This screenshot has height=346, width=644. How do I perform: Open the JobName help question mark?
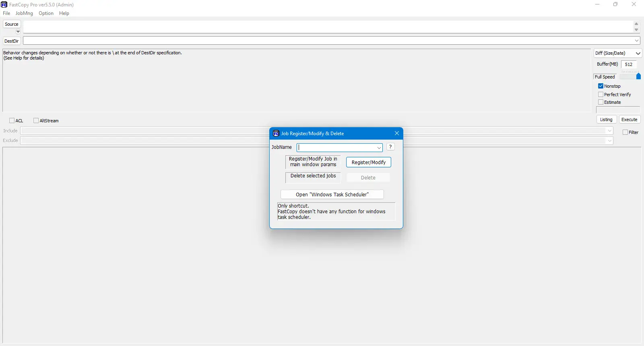[390, 147]
